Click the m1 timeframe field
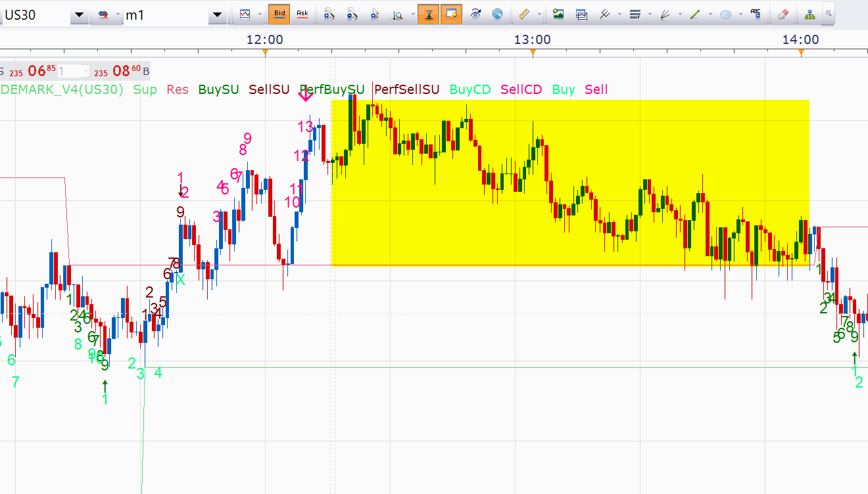The height and width of the screenshot is (494, 868). pyautogui.click(x=165, y=14)
